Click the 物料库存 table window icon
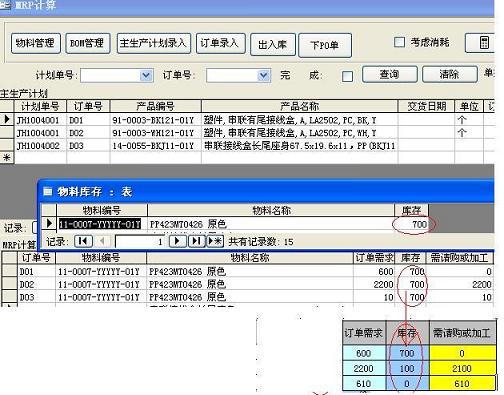 (48, 192)
